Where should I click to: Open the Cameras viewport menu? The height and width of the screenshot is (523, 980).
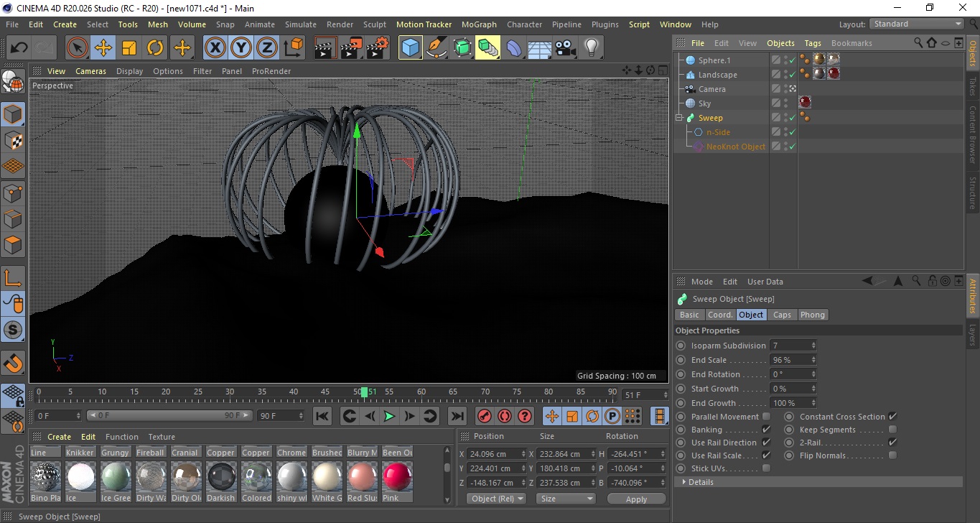(90, 71)
